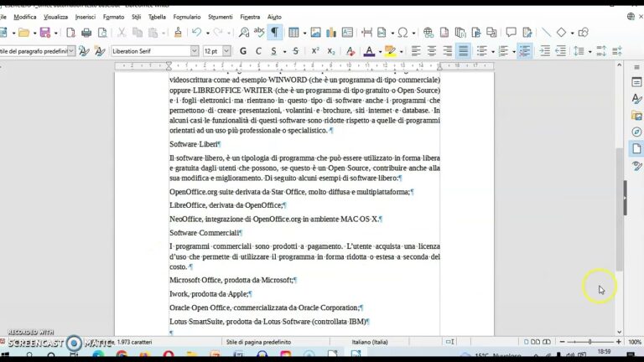Save the document with the floppy icon
644x362 pixels.
coord(44,33)
